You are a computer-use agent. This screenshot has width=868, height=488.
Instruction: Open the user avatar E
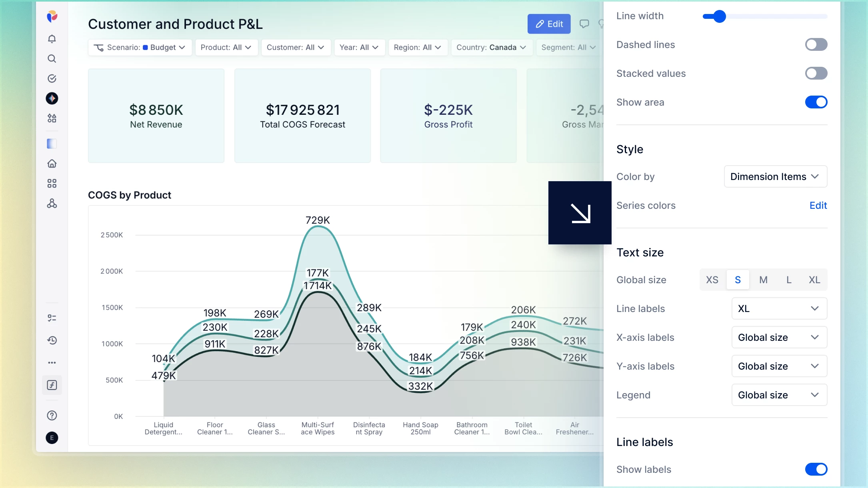52,438
